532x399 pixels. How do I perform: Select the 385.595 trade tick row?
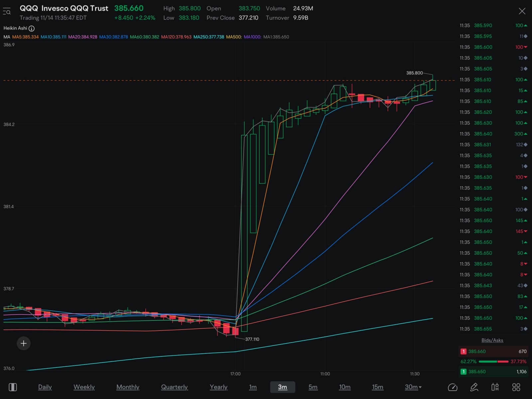[x=493, y=36]
